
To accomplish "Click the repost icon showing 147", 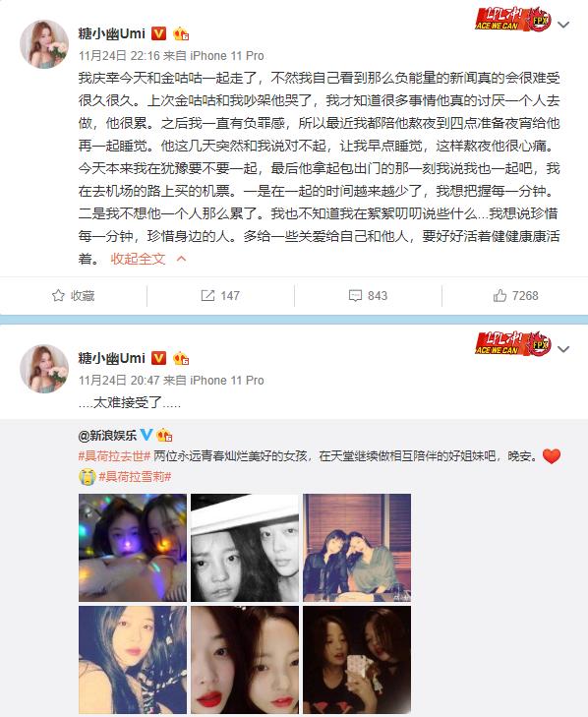I will tap(207, 296).
